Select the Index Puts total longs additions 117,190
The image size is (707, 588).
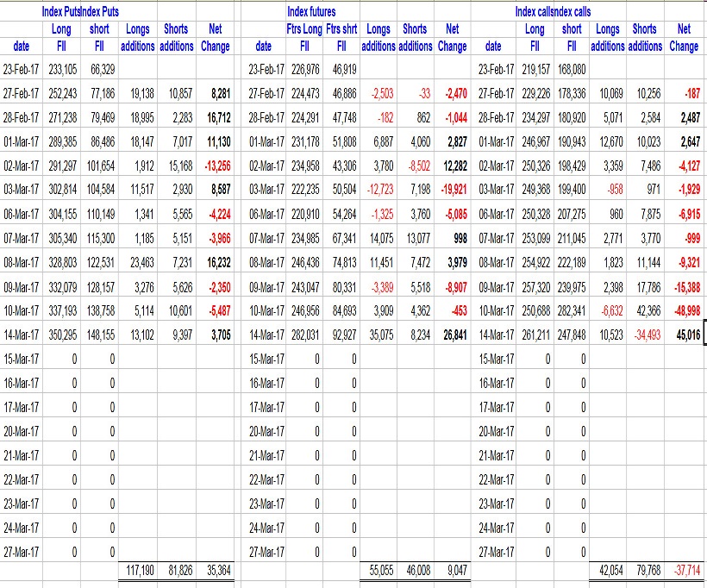coord(134,570)
